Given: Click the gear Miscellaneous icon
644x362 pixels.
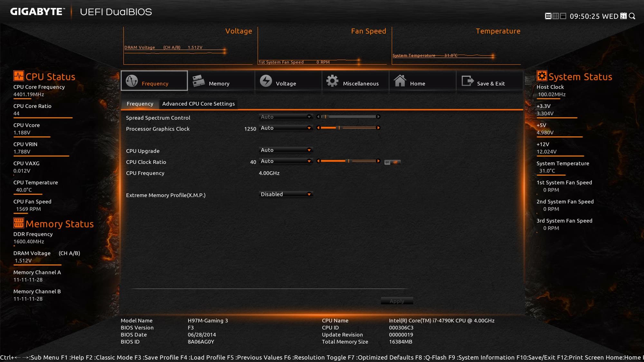Looking at the screenshot, I should click(332, 81).
